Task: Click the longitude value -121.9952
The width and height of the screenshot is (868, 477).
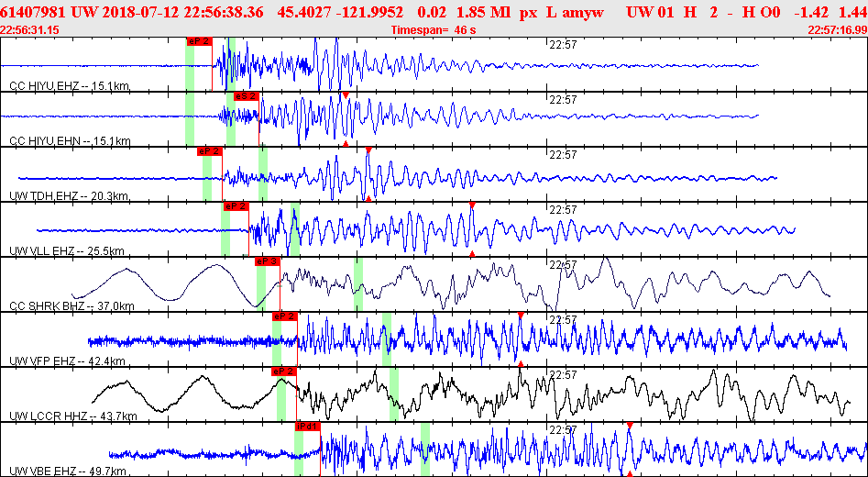Action: [x=369, y=12]
